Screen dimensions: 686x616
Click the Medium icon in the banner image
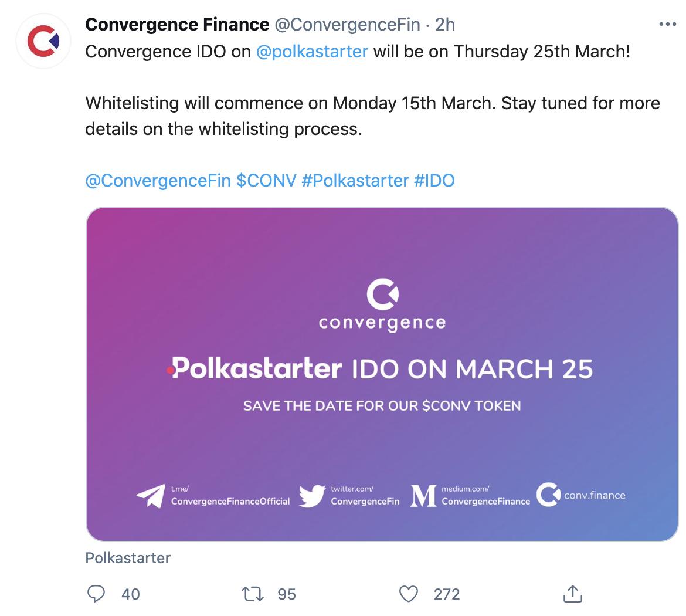(x=423, y=495)
